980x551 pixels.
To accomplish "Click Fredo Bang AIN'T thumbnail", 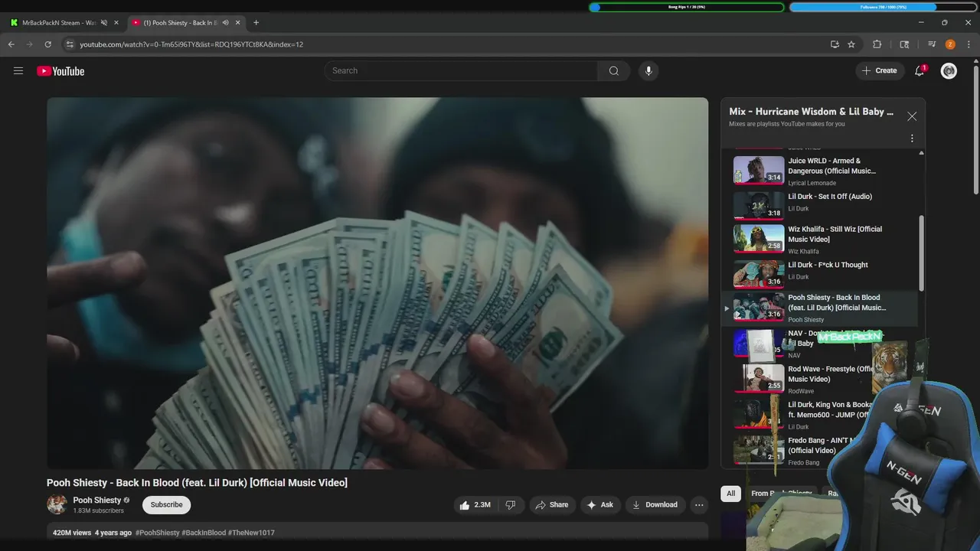I will tap(759, 449).
